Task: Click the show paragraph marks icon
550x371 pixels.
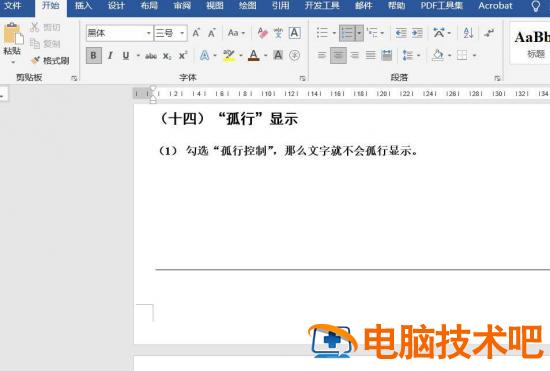Action: (489, 33)
